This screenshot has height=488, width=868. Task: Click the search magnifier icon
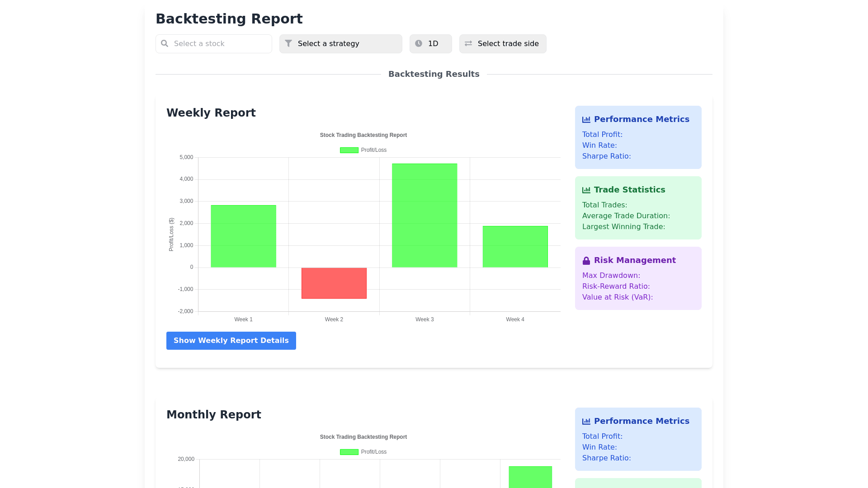point(165,43)
